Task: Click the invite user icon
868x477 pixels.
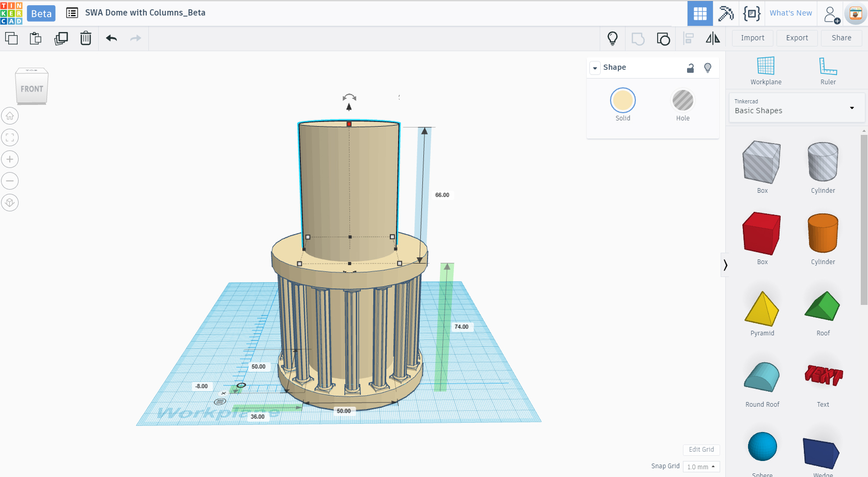Action: tap(831, 14)
